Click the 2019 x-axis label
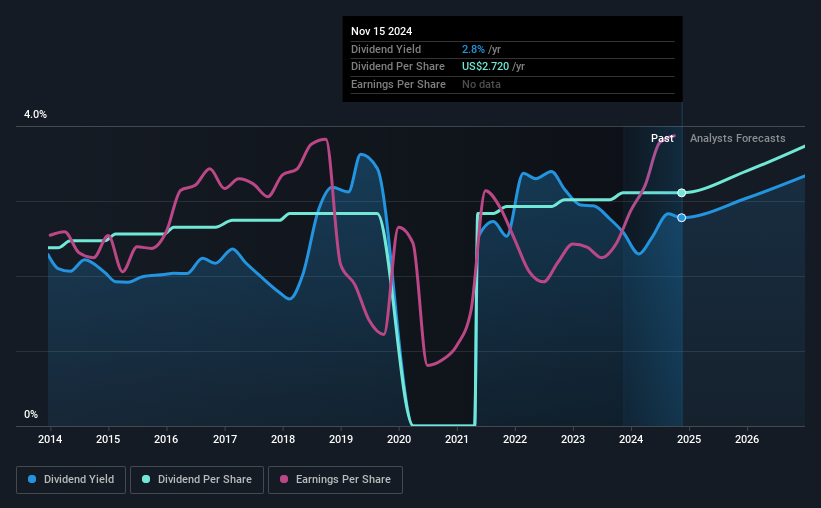 pos(341,439)
